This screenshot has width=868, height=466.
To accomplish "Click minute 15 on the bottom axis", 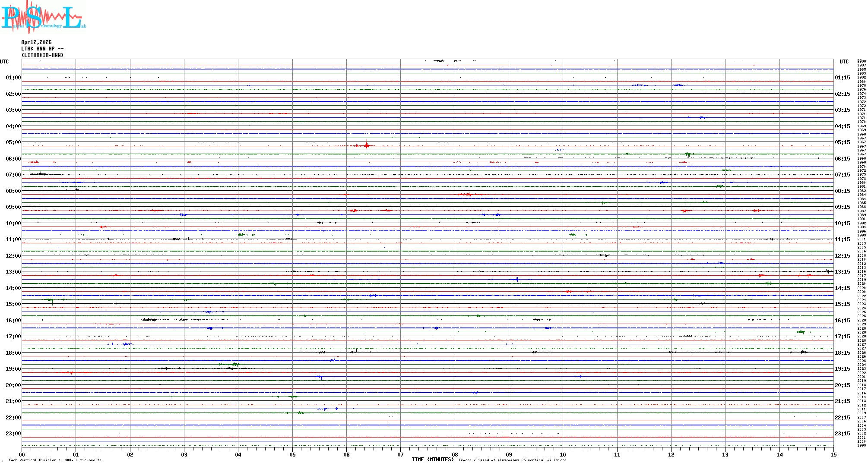I will click(x=833, y=454).
